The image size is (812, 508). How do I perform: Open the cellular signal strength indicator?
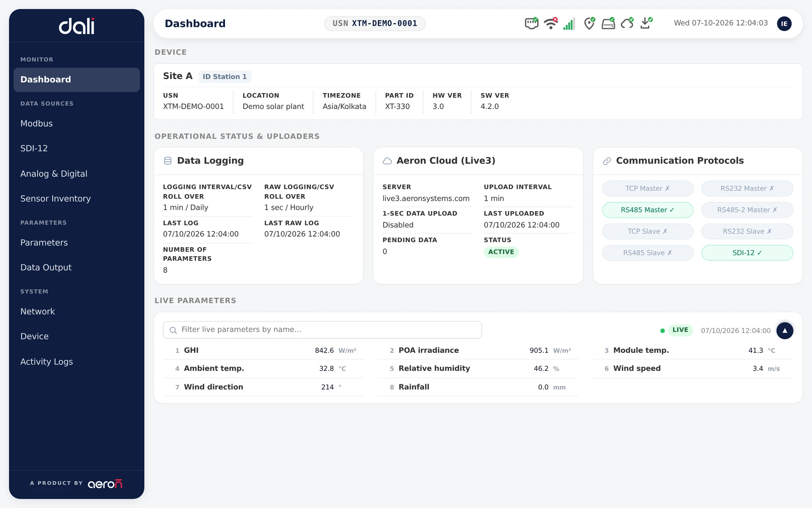[569, 24]
